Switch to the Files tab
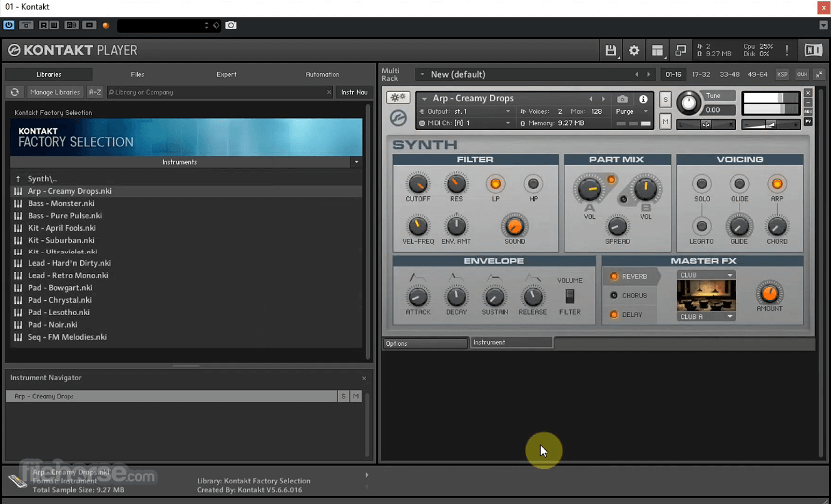This screenshot has height=504, width=831. pyautogui.click(x=138, y=74)
